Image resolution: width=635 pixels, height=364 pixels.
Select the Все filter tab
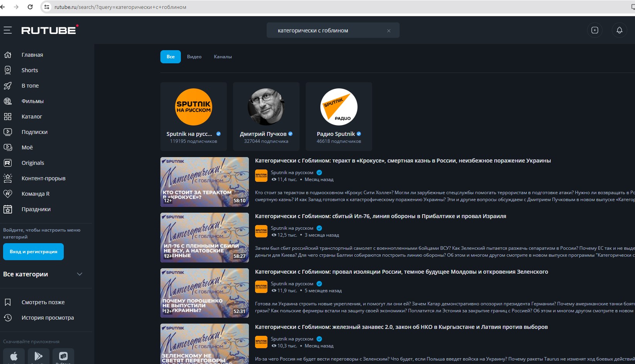[170, 57]
